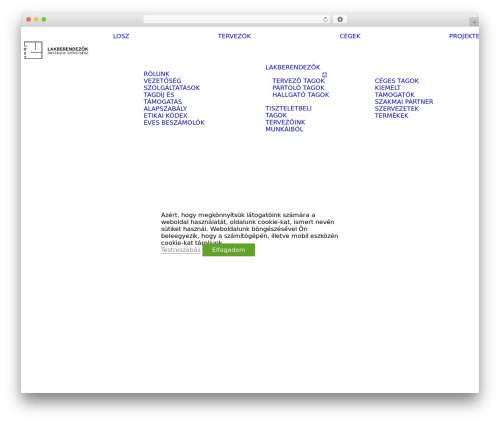Screen dimensions: 500x423
Task: Open the CÉGEK menu item
Action: tap(350, 36)
